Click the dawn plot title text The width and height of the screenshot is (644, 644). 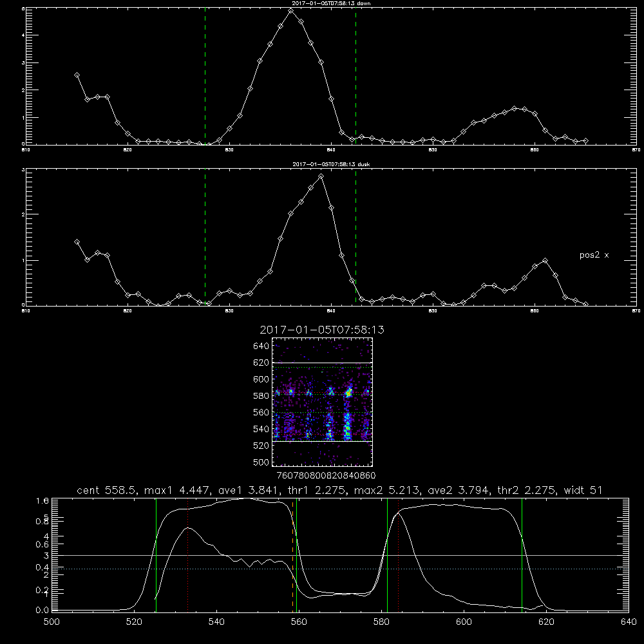[x=331, y=3]
